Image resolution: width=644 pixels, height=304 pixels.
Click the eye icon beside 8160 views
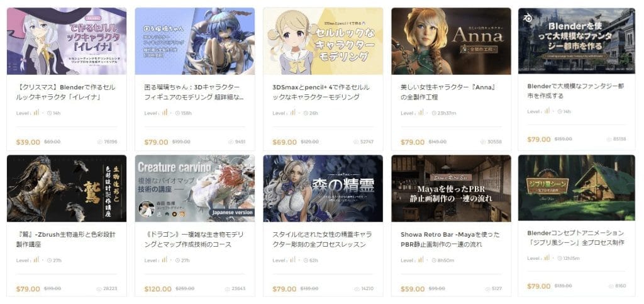click(611, 286)
